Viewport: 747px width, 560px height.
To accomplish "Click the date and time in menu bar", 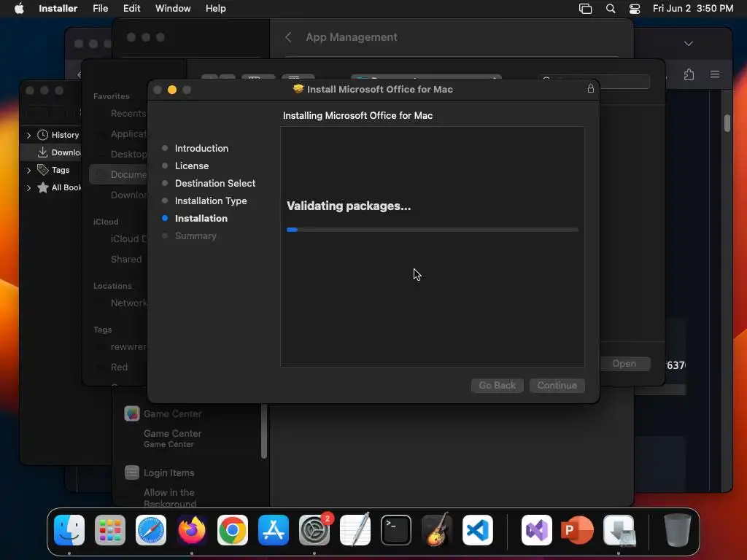I will 693,8.
